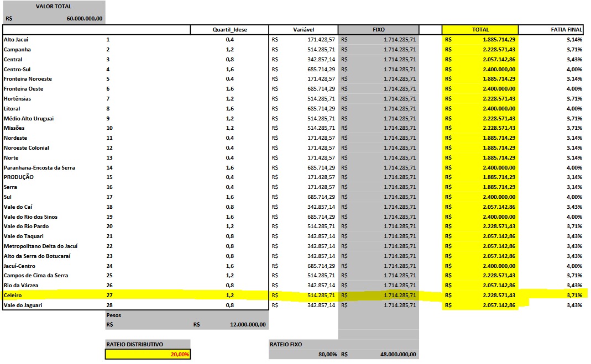This screenshot has width=591, height=364.
Task: Click the "Norte" row label
Action: click(x=11, y=158)
